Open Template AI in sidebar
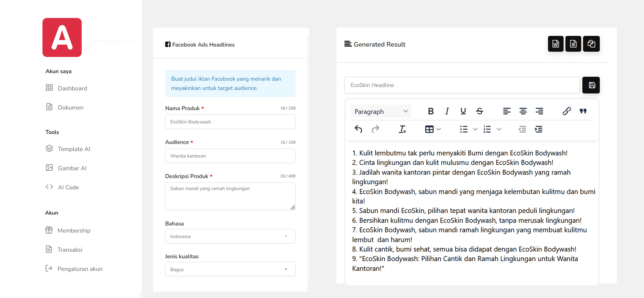Viewport: 644px width, 298px height. 73,149
